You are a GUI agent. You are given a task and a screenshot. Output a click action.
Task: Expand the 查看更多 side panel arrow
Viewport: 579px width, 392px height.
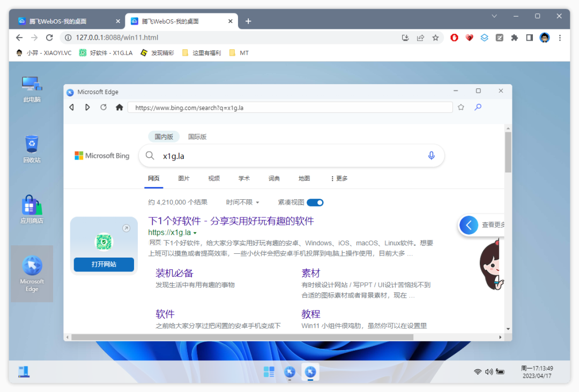(x=469, y=225)
